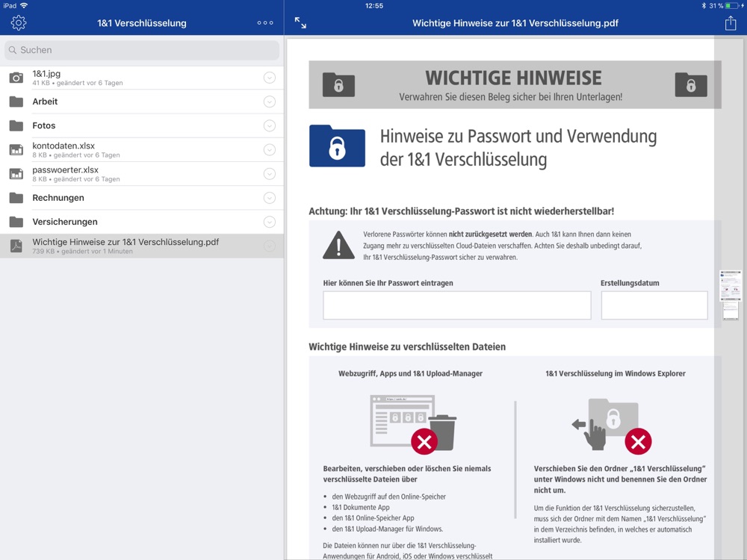Click the 'Achtung' password warning heading
747x560 pixels.
461,211
